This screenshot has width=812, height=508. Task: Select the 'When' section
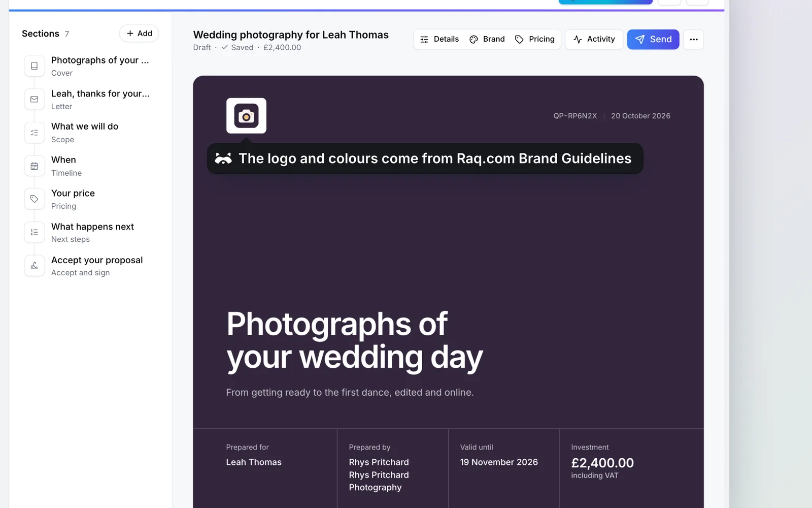(x=90, y=166)
